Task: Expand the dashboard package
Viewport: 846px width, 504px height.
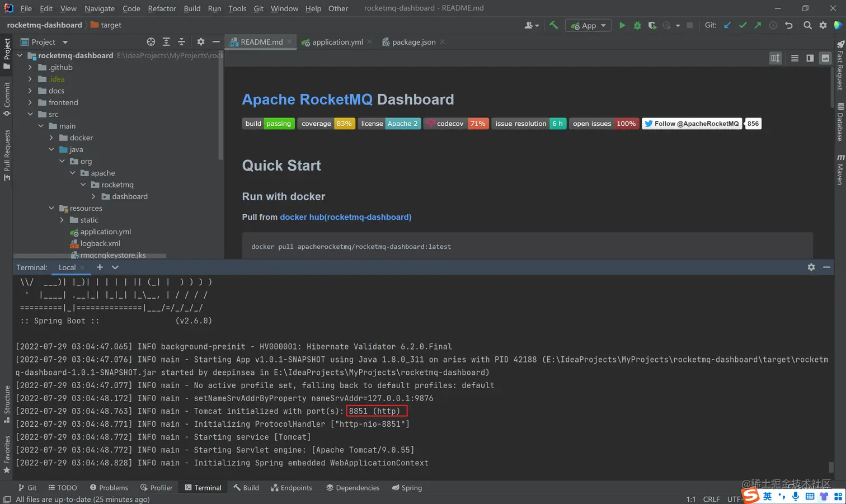Action: tap(93, 196)
